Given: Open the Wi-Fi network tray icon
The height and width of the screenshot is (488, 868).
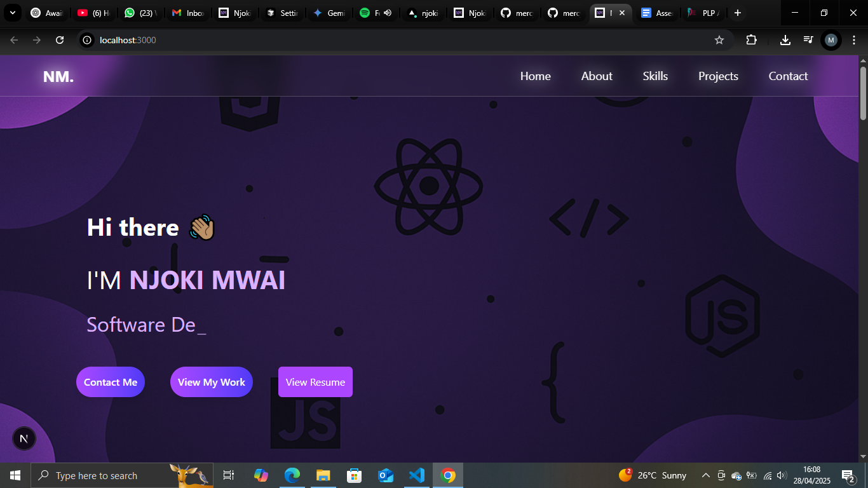Looking at the screenshot, I should coord(768,475).
